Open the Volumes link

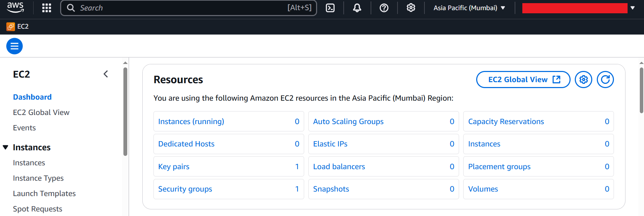[483, 189]
